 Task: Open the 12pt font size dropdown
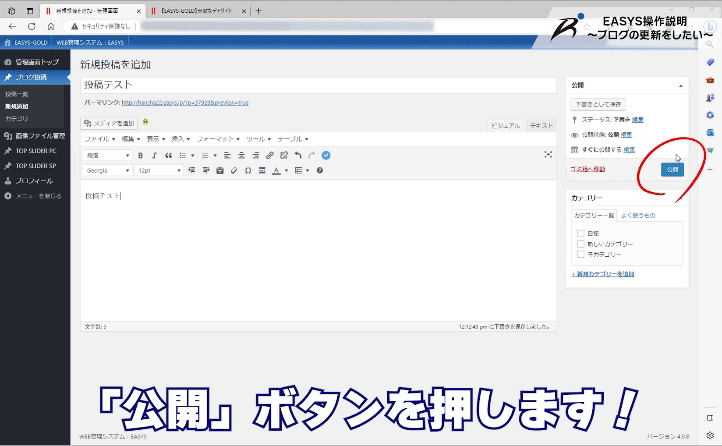159,170
